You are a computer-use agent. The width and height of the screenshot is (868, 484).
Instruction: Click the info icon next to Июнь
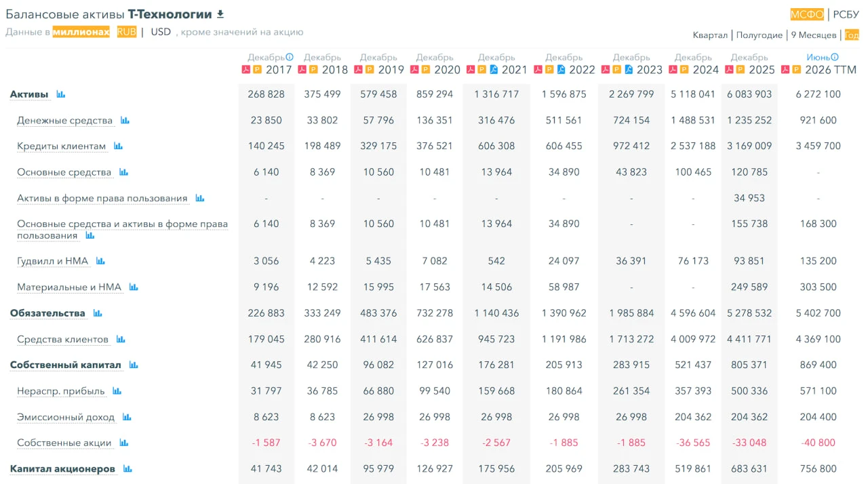(x=835, y=58)
